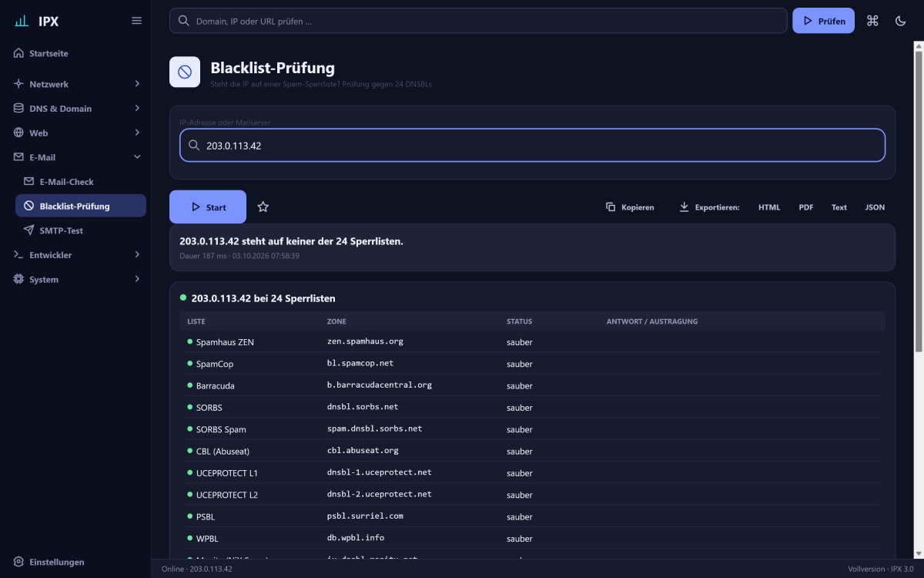Click the E-Mail-Check envelope icon
Viewport: 924px width, 578px height.
click(28, 181)
